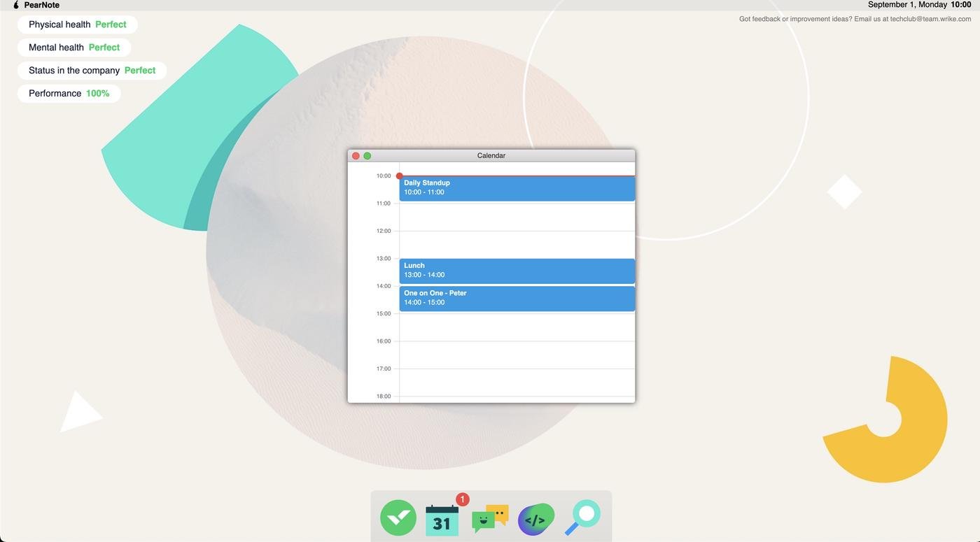
Task: Click the pear logo in menu bar
Action: click(x=16, y=5)
